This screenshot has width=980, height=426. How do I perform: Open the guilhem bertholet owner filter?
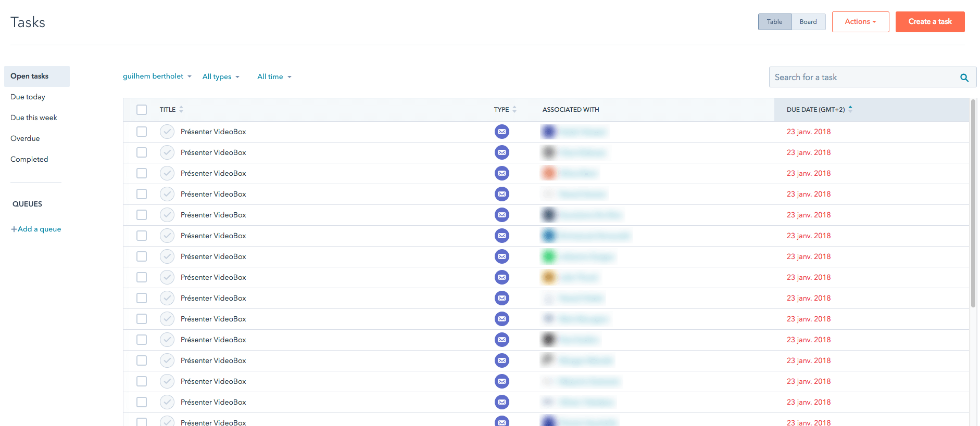point(157,76)
